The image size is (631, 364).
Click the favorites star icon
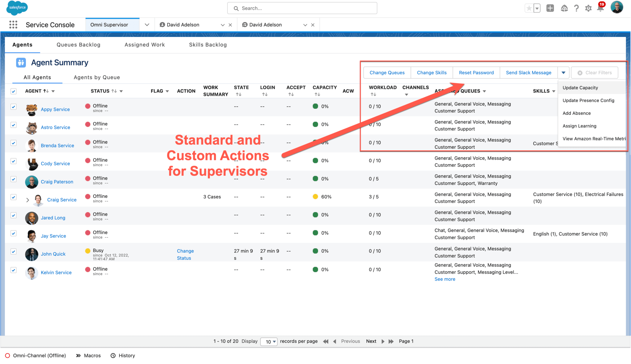point(530,8)
